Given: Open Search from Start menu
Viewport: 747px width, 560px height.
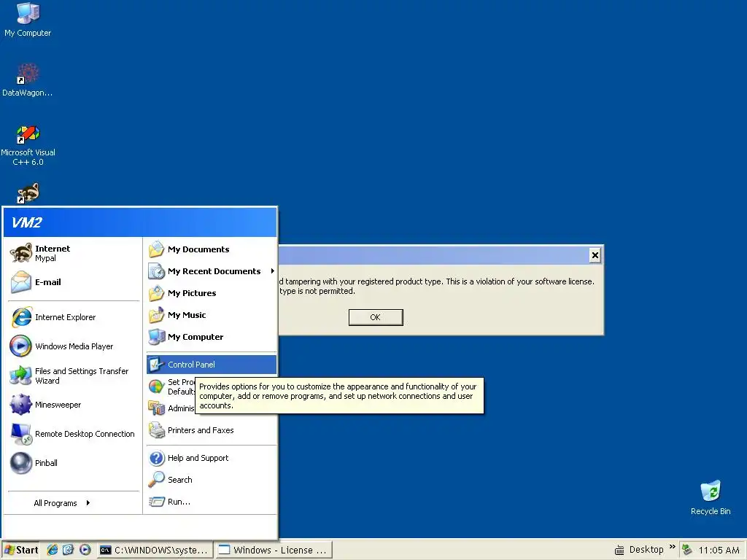Looking at the screenshot, I should (x=211, y=480).
